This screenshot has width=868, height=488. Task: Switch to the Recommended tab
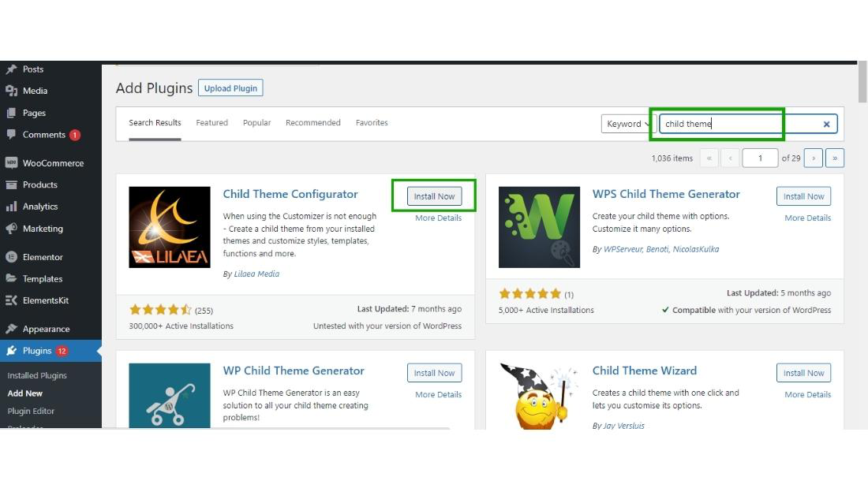[x=312, y=123]
